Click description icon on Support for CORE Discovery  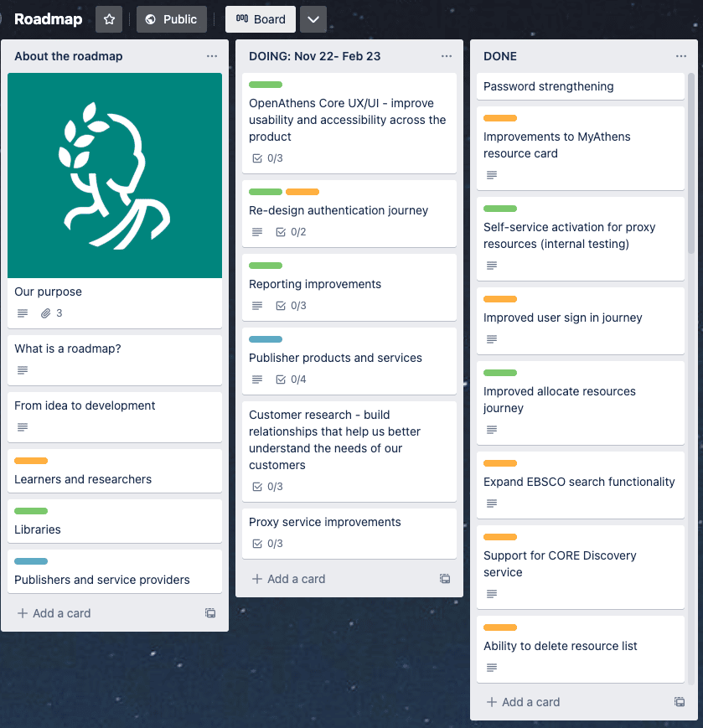(x=492, y=594)
